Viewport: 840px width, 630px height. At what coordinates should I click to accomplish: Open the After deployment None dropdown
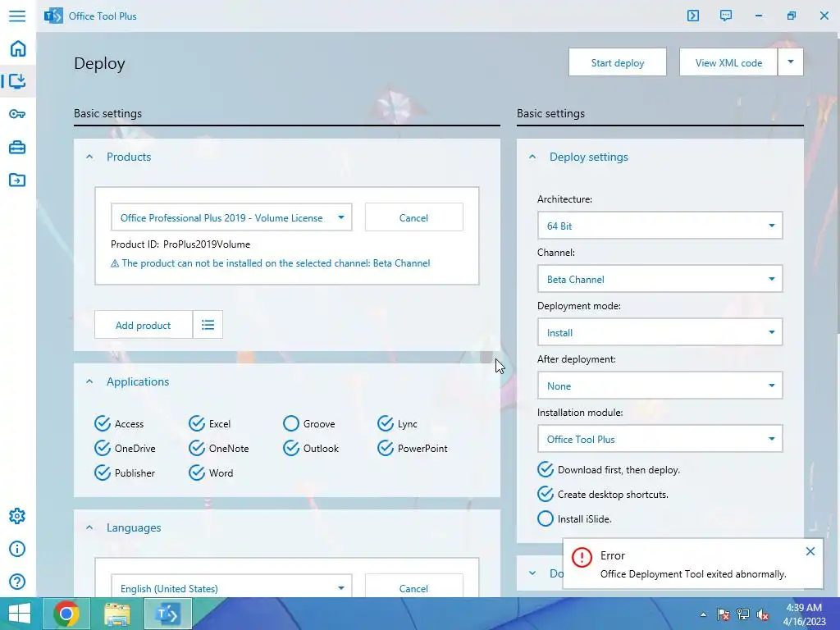click(660, 386)
